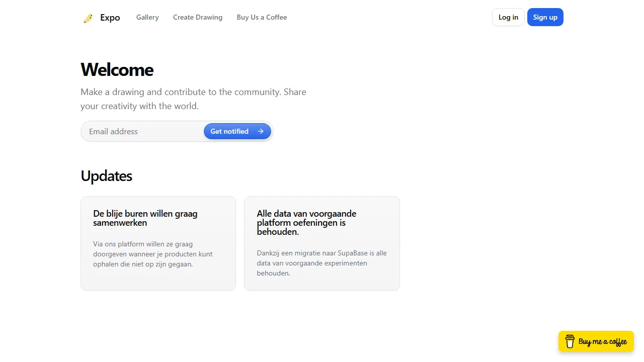This screenshot has height=362, width=644.
Task: Click the Updates section heading
Action: click(x=106, y=175)
